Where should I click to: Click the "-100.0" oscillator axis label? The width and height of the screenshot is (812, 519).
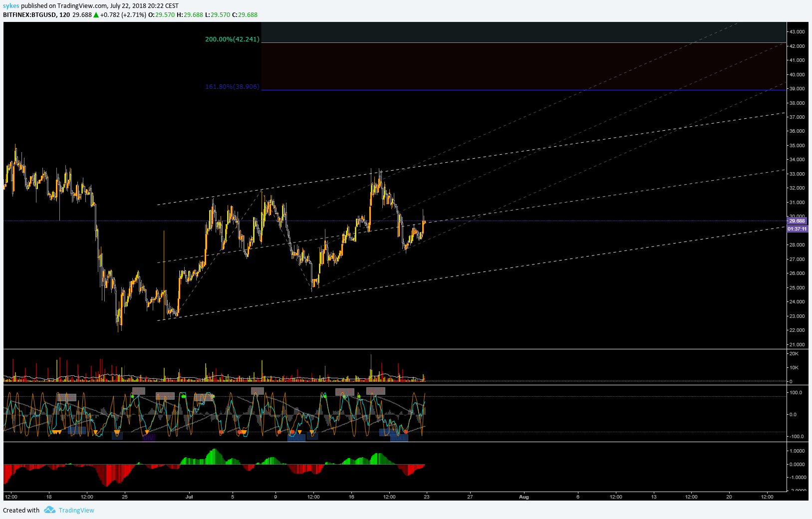pyautogui.click(x=796, y=436)
